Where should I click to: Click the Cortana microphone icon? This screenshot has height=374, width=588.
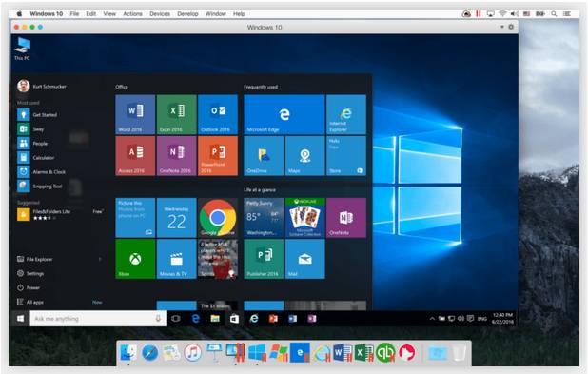tap(158, 318)
